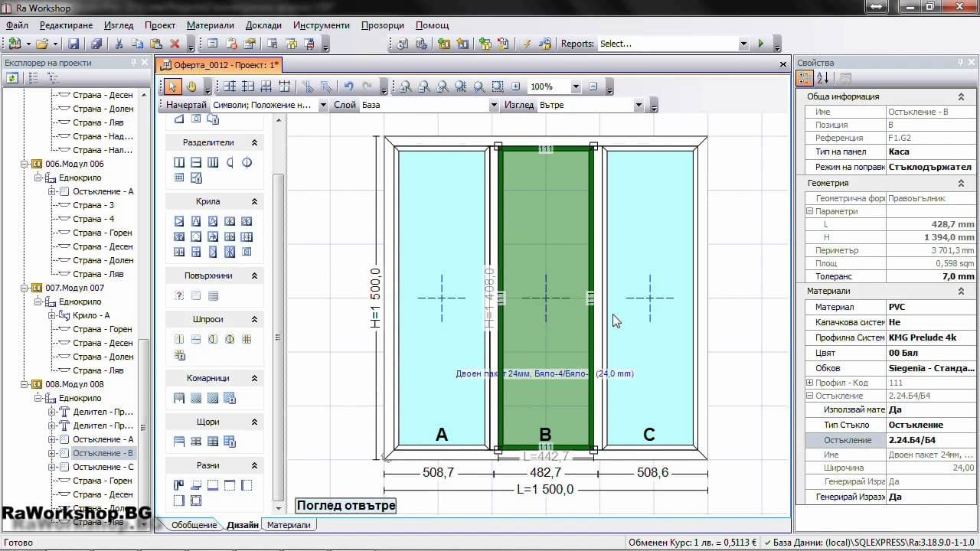Select the hand pan tool
980x551 pixels.
[x=191, y=86]
